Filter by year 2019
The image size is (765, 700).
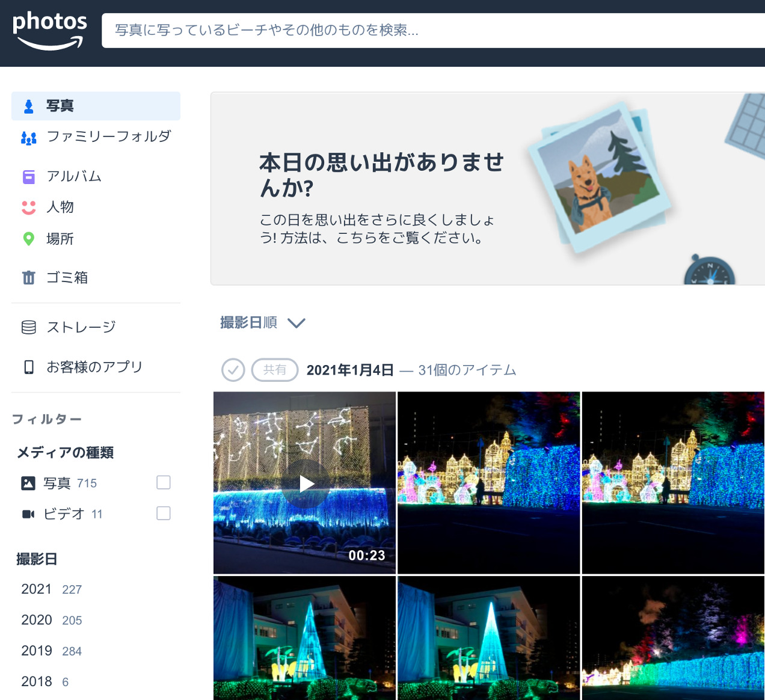[x=51, y=651]
